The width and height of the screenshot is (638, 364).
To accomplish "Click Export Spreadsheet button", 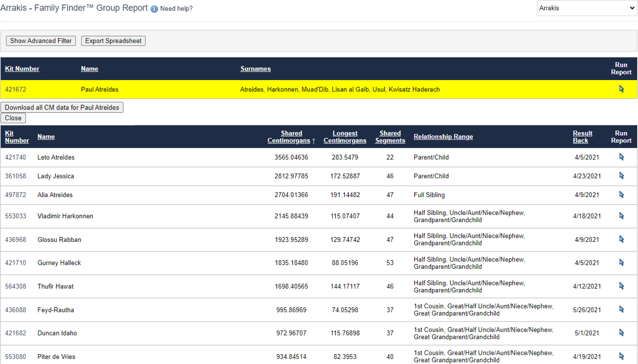I will 113,41.
